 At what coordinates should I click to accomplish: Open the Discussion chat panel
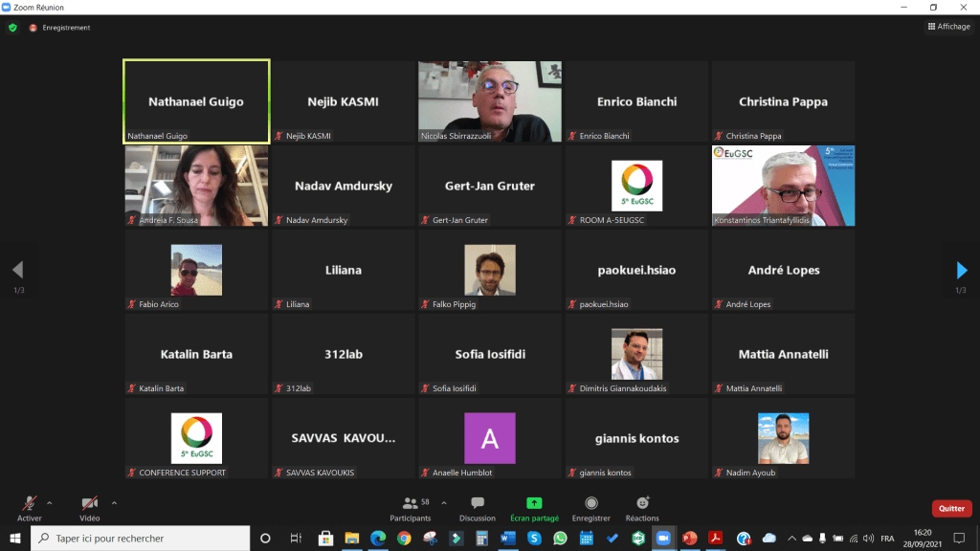point(477,507)
